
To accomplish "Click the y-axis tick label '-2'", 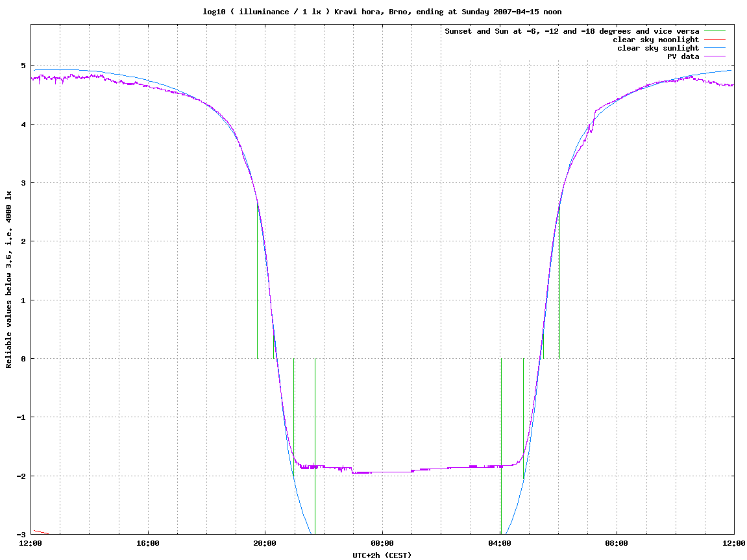I will [21, 476].
